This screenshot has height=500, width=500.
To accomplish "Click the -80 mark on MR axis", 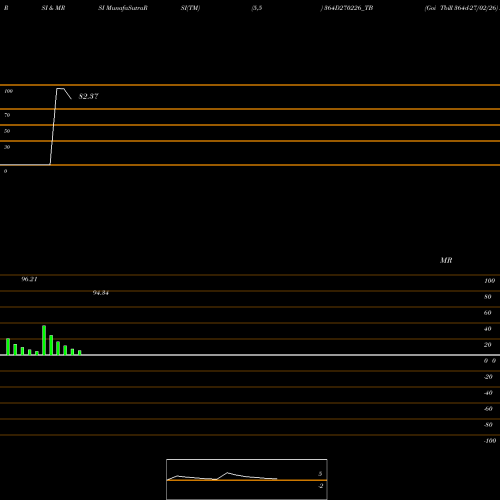I will point(488,425).
